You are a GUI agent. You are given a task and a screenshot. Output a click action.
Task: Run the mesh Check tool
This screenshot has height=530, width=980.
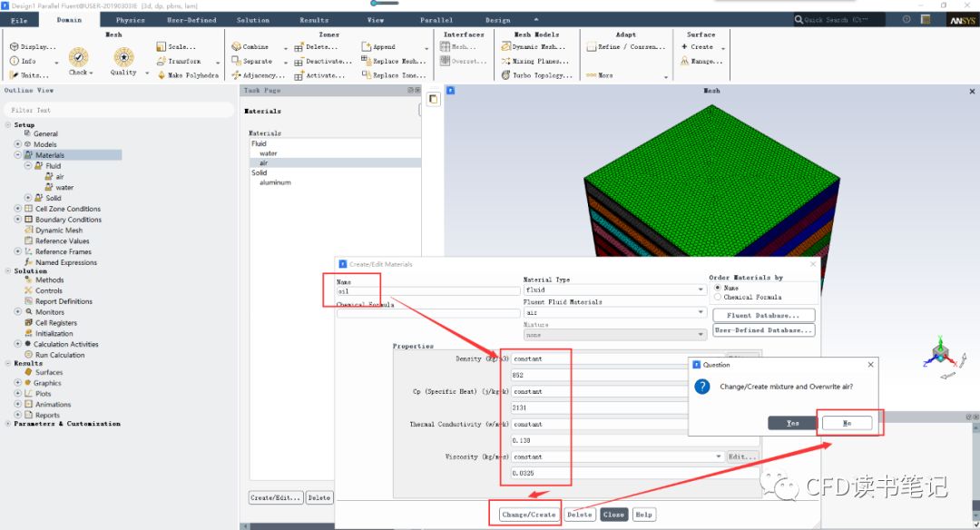79,61
